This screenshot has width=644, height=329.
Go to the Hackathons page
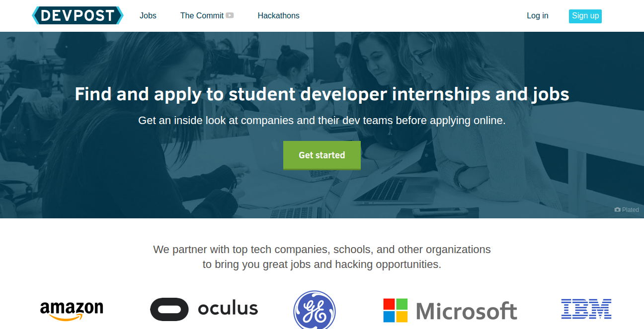point(278,15)
